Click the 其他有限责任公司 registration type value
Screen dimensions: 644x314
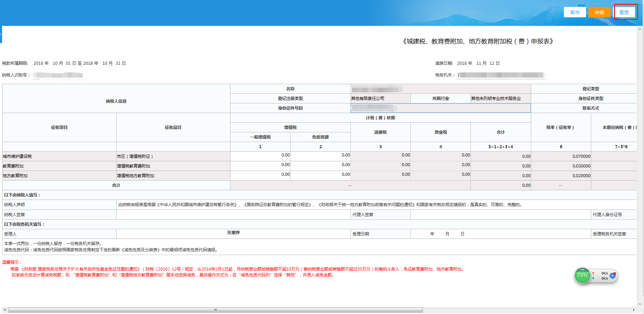click(380, 98)
